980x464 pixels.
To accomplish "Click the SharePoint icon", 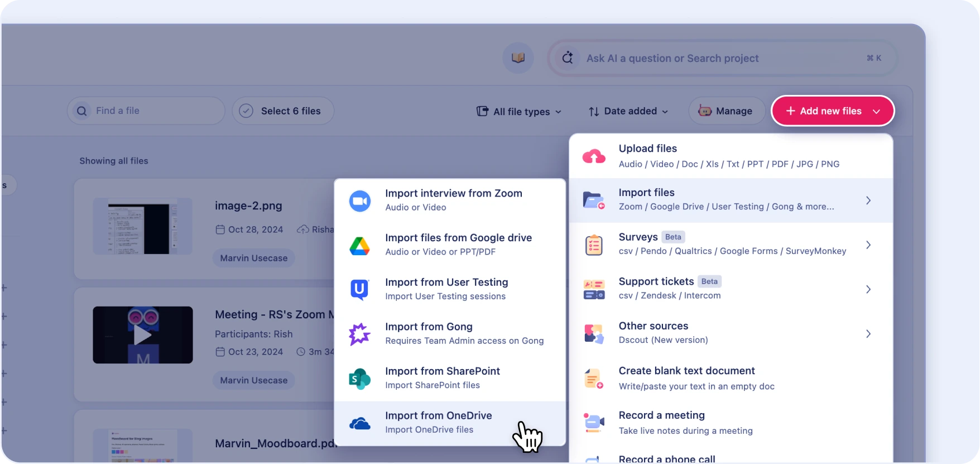I will point(360,379).
